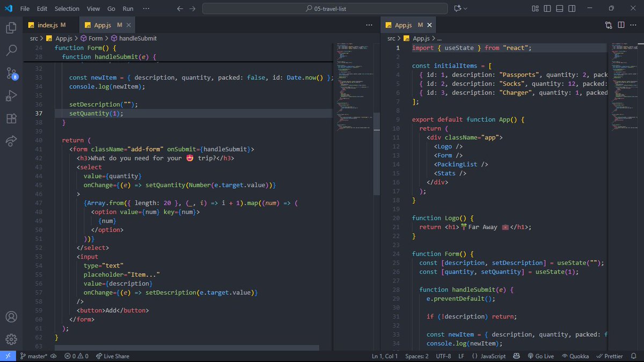644x362 pixels.
Task: Click Quokka in status bar
Action: [x=574, y=356]
